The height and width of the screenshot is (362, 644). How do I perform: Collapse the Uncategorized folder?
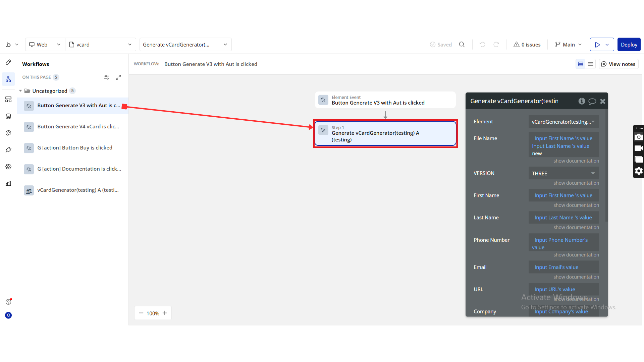[x=20, y=91]
